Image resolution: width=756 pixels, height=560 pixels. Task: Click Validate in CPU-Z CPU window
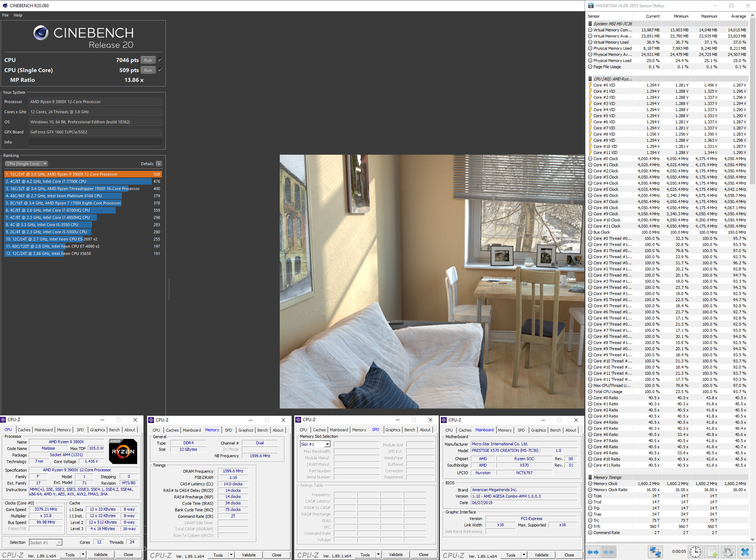tap(101, 555)
